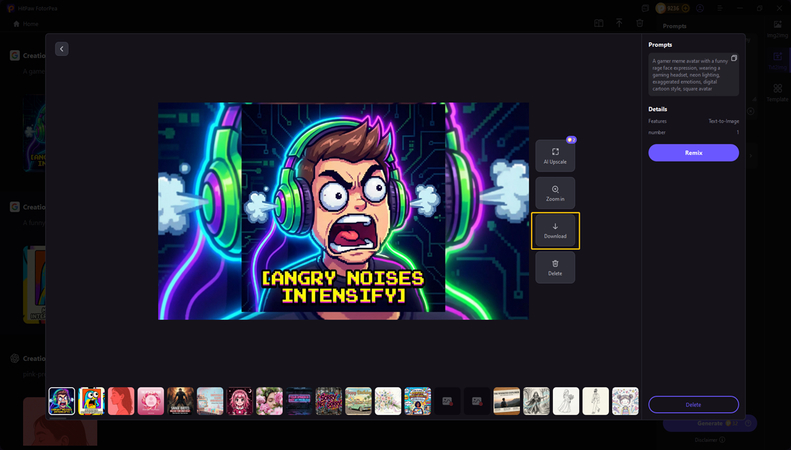Copy the prompt text with the copy icon

(733, 59)
